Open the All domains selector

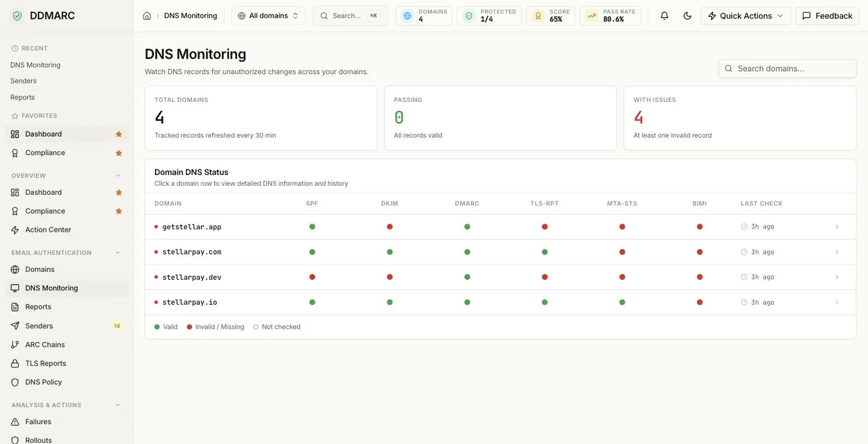268,16
